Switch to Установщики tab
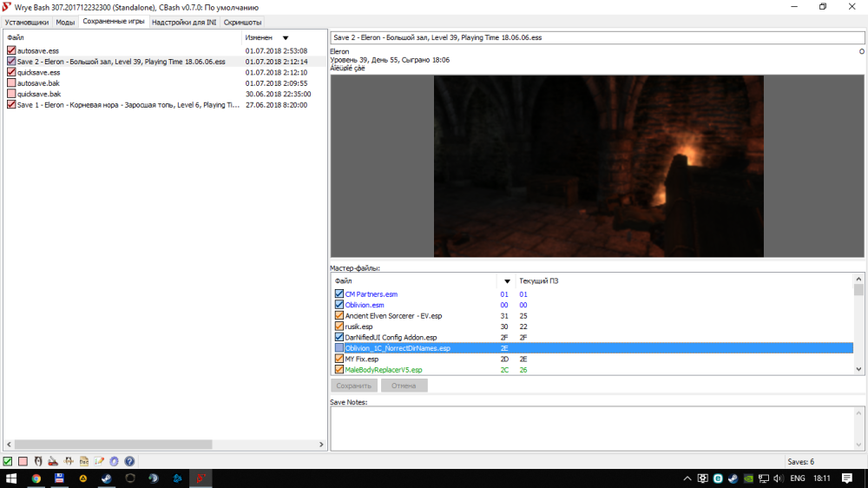The image size is (868, 488). (27, 23)
